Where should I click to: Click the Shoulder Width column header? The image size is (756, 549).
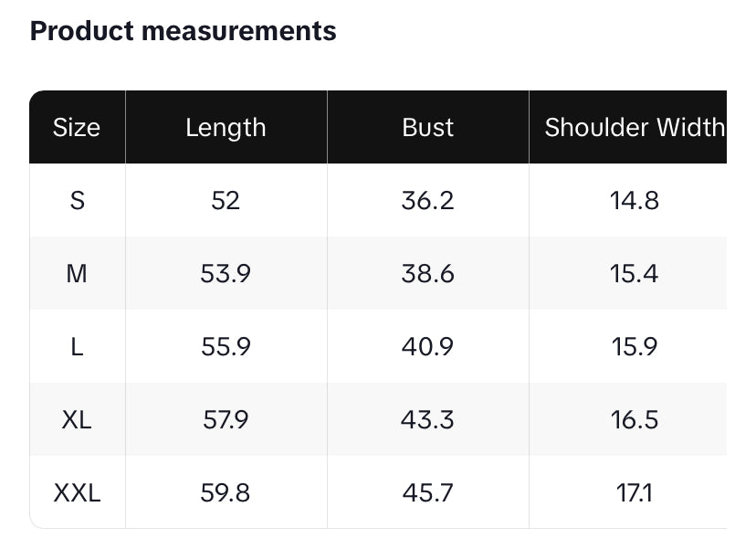[x=634, y=128]
